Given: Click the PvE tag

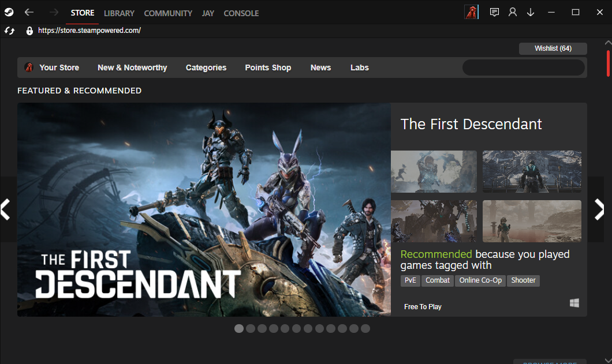Looking at the screenshot, I should point(410,280).
